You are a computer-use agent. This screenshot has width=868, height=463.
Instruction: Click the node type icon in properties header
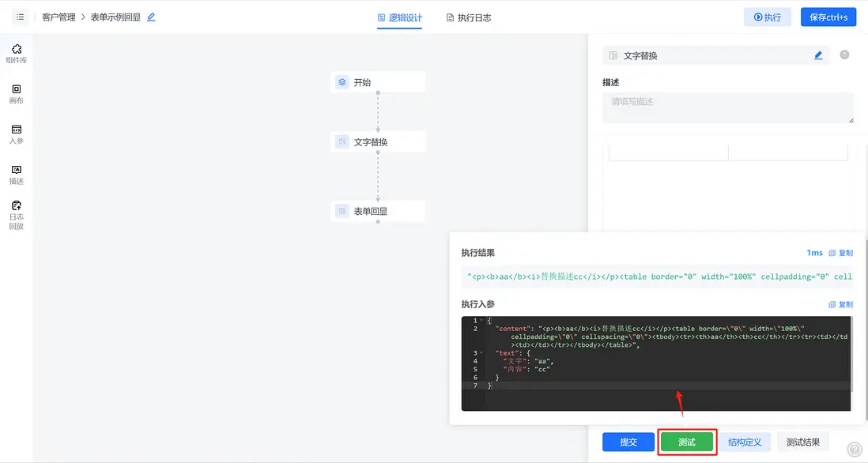tap(613, 55)
